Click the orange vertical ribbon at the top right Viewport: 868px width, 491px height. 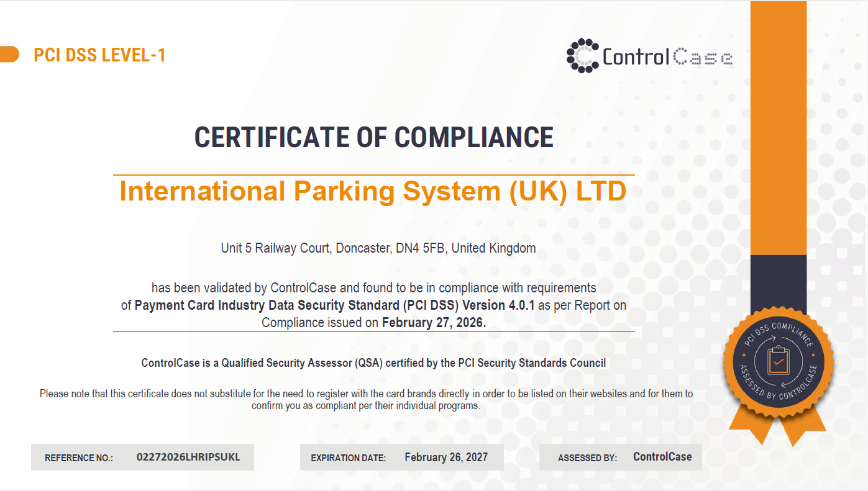[779, 124]
